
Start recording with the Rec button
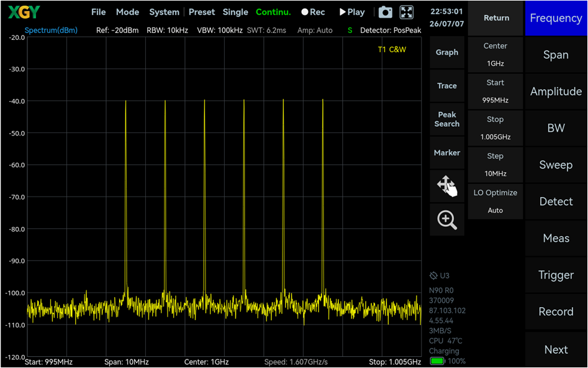pos(313,12)
